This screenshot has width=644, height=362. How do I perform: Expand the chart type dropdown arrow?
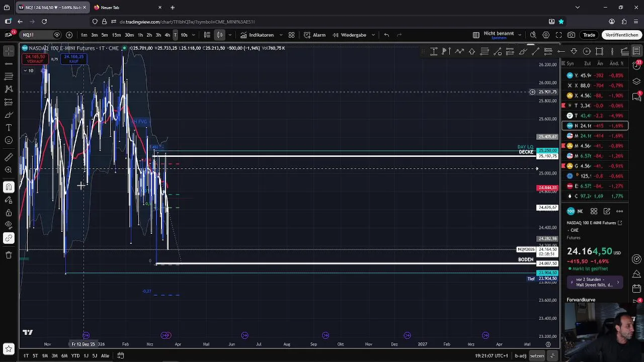click(230, 35)
